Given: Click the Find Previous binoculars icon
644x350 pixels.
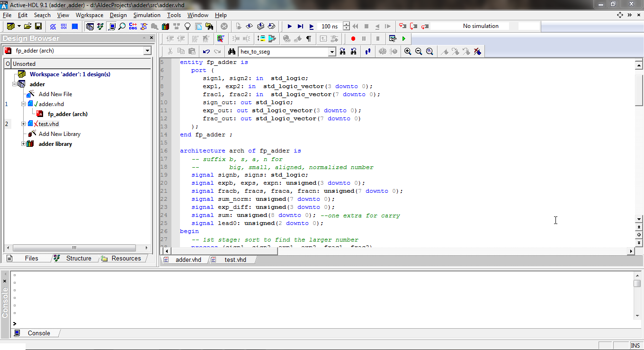Looking at the screenshot, I should (x=353, y=51).
